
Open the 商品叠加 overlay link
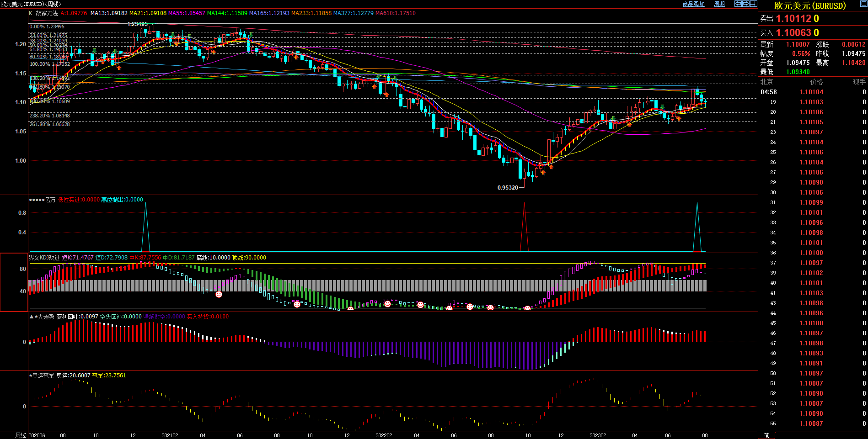click(693, 4)
